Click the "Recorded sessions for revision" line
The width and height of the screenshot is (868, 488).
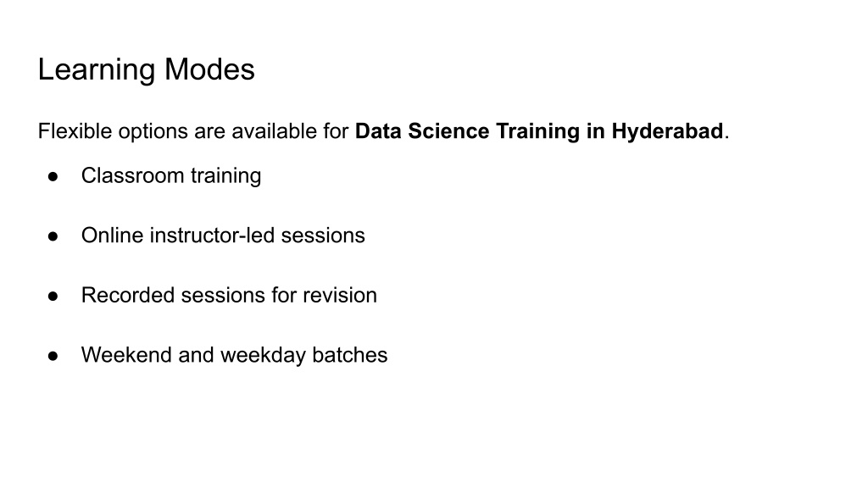[229, 296]
